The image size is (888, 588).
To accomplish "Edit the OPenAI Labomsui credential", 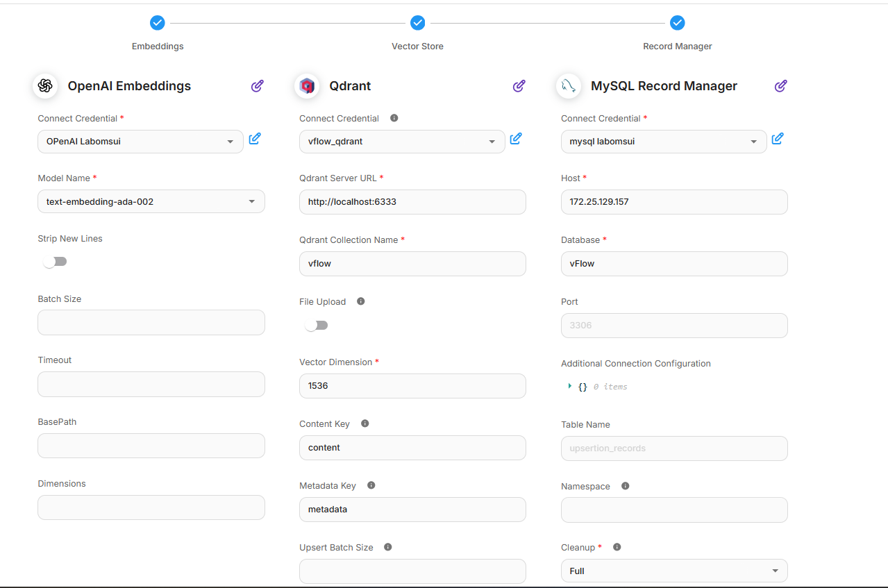I will pos(255,139).
